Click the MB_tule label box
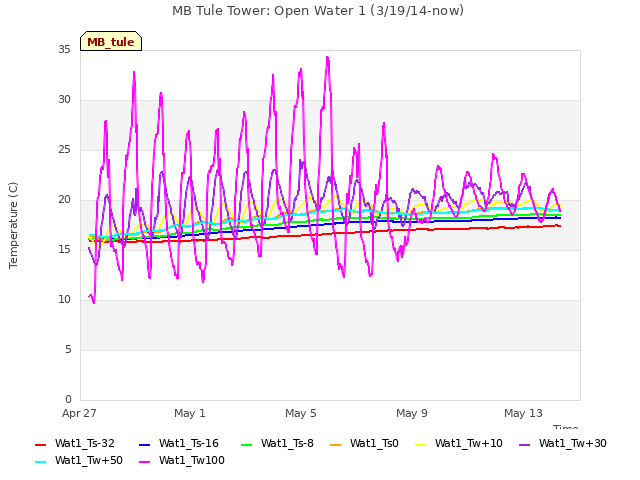640x480 pixels. (x=111, y=41)
